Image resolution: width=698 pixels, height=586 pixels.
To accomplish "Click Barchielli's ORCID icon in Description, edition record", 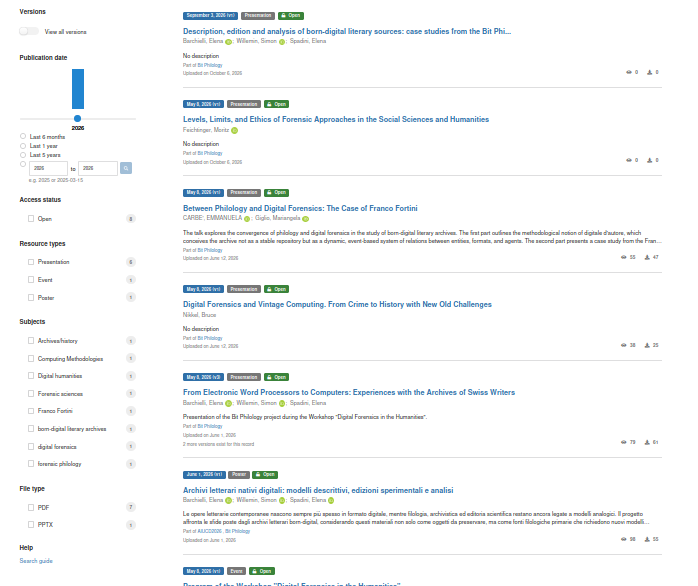I will (228, 42).
